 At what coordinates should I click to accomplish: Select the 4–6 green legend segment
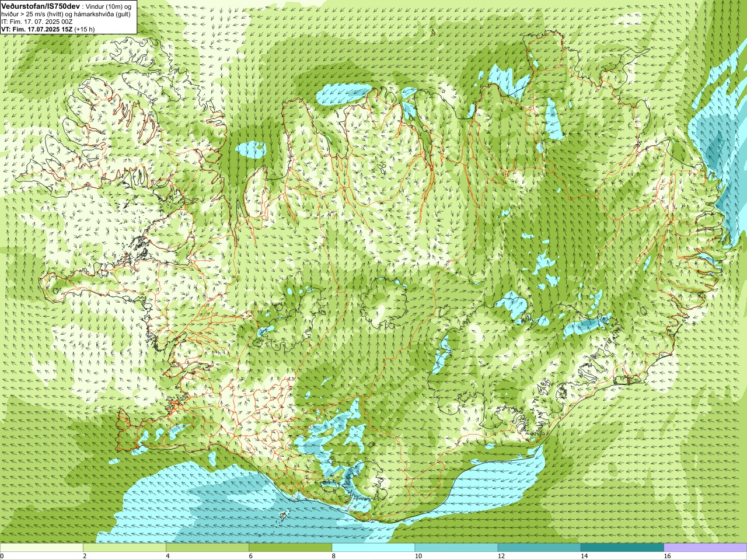(x=207, y=548)
